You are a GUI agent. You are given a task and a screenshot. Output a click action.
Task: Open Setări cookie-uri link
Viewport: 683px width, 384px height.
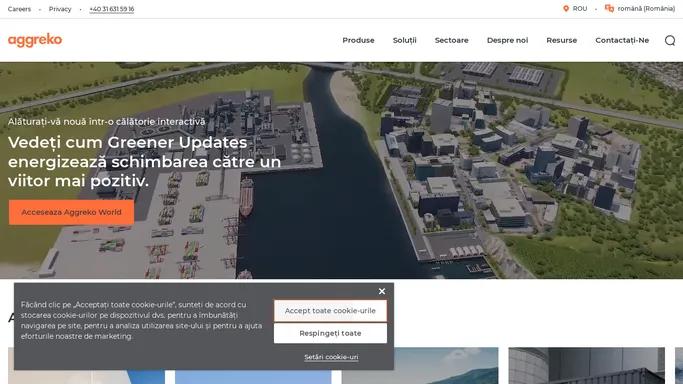331,357
